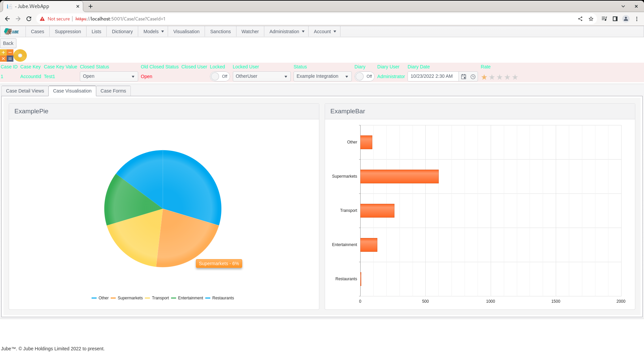644x352 pixels.
Task: Expand the Models menu
Action: coord(154,32)
